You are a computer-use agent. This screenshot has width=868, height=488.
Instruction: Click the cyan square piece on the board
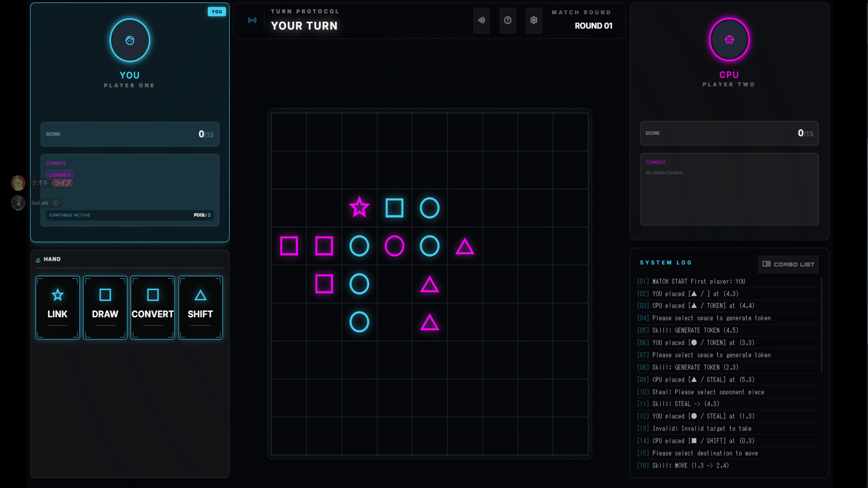tap(394, 208)
